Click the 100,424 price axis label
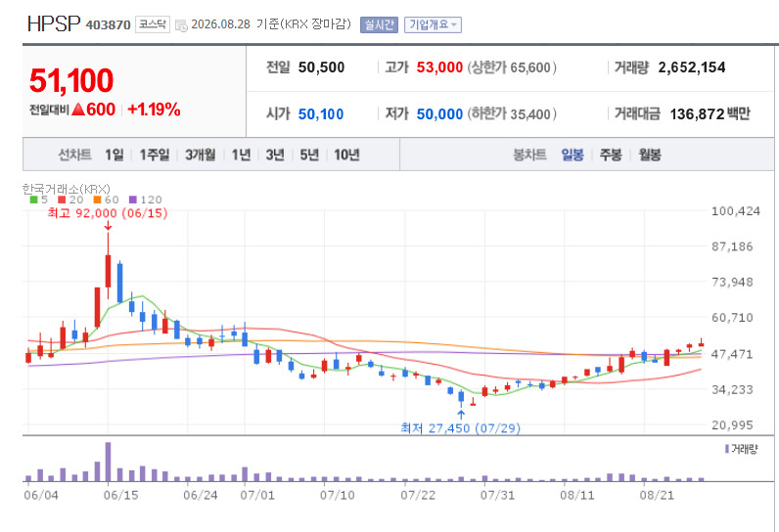Image resolution: width=779 pixels, height=532 pixels. click(x=736, y=211)
